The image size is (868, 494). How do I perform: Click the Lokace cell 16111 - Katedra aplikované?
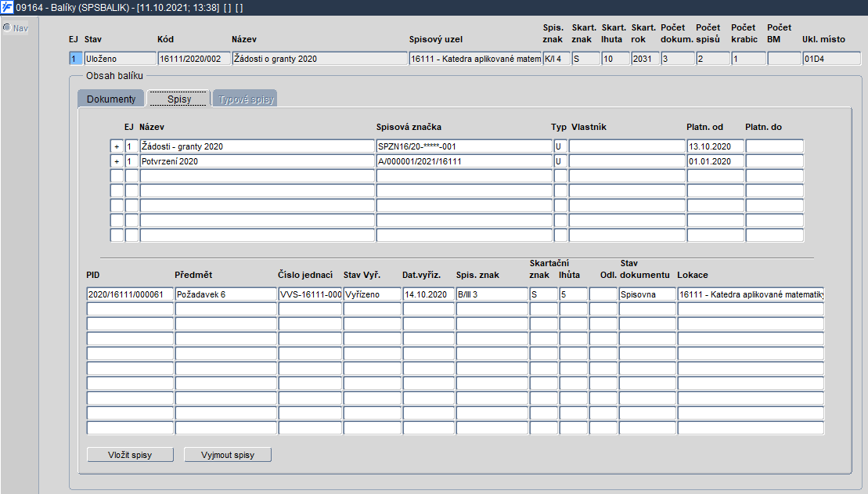tap(751, 294)
